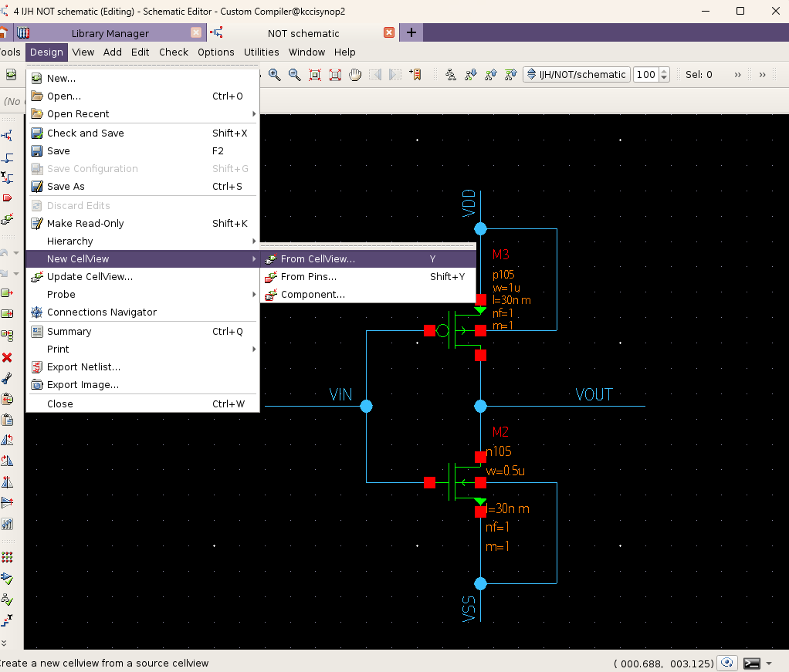Add a bookmark with the toolbar icon
This screenshot has height=672, width=789.
415,75
